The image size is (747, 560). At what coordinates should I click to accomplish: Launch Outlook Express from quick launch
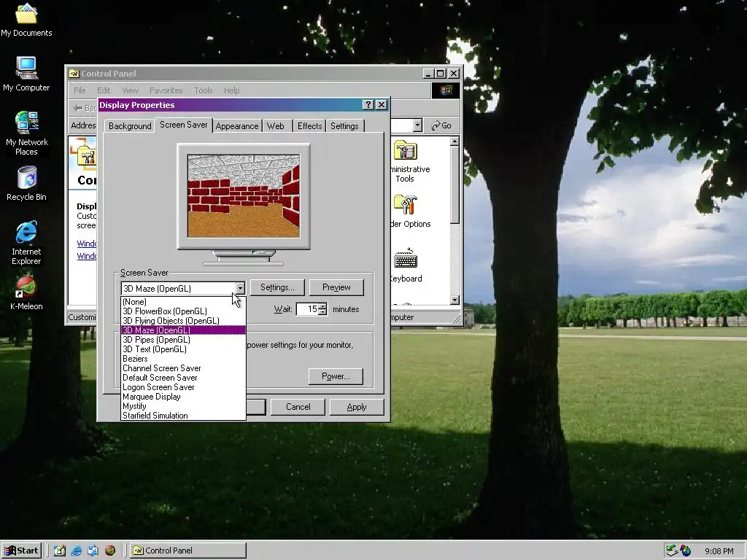coord(93,551)
